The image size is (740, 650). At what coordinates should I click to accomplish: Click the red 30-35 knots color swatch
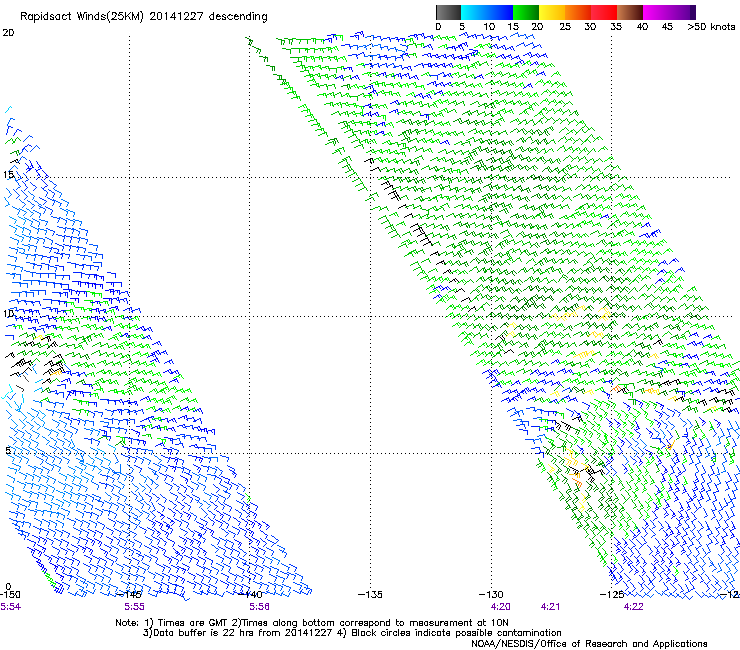pos(604,12)
